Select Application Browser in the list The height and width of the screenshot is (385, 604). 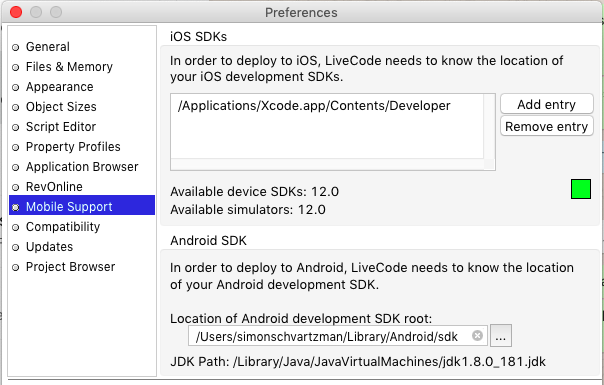[x=82, y=167]
